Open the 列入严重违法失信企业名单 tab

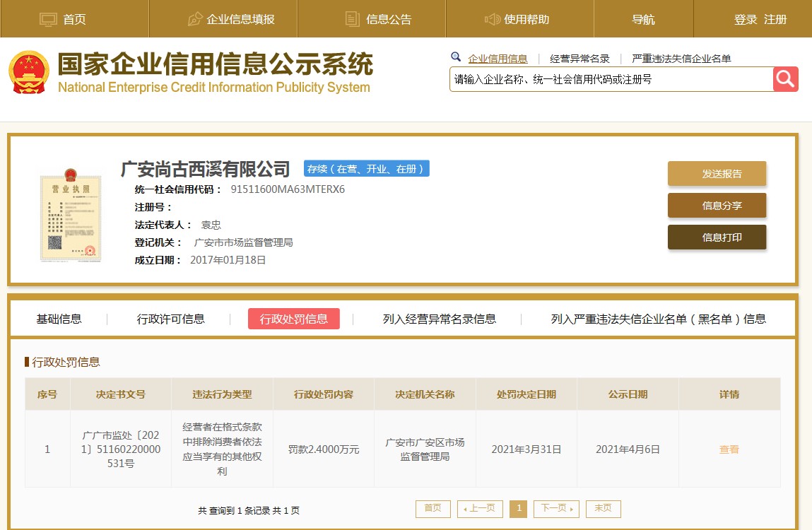coord(658,319)
